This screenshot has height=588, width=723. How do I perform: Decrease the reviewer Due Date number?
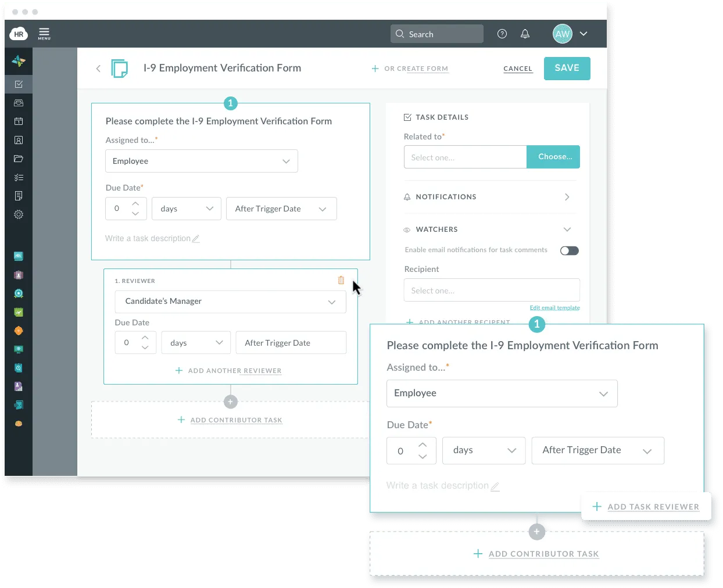(x=145, y=347)
